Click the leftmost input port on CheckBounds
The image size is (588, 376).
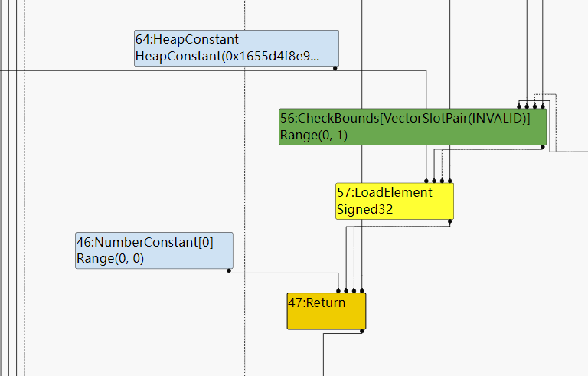click(x=519, y=107)
